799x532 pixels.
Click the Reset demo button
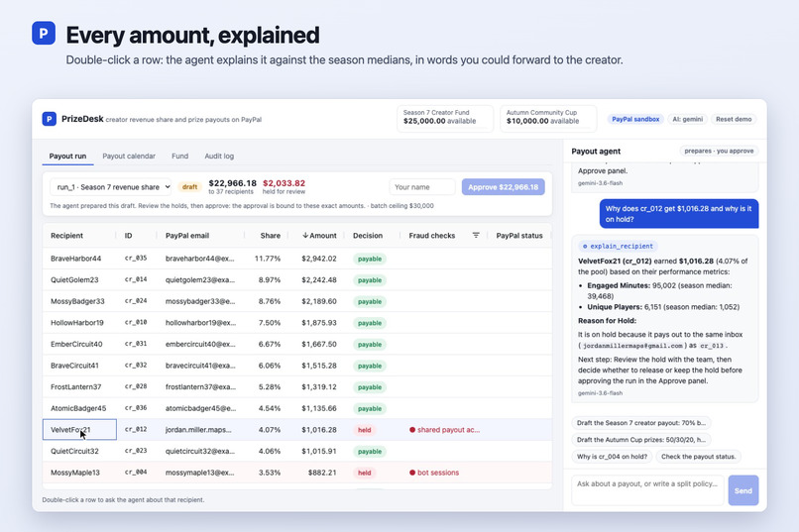click(734, 119)
